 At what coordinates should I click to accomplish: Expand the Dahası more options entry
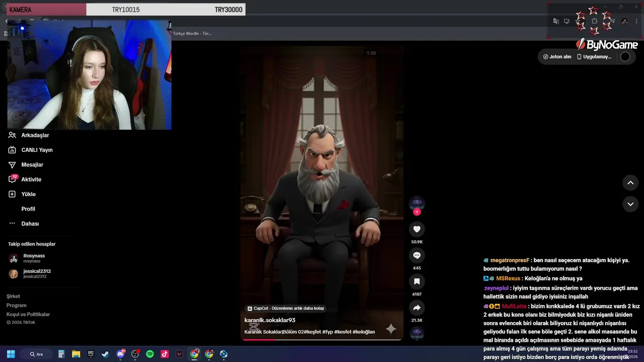pos(24,224)
